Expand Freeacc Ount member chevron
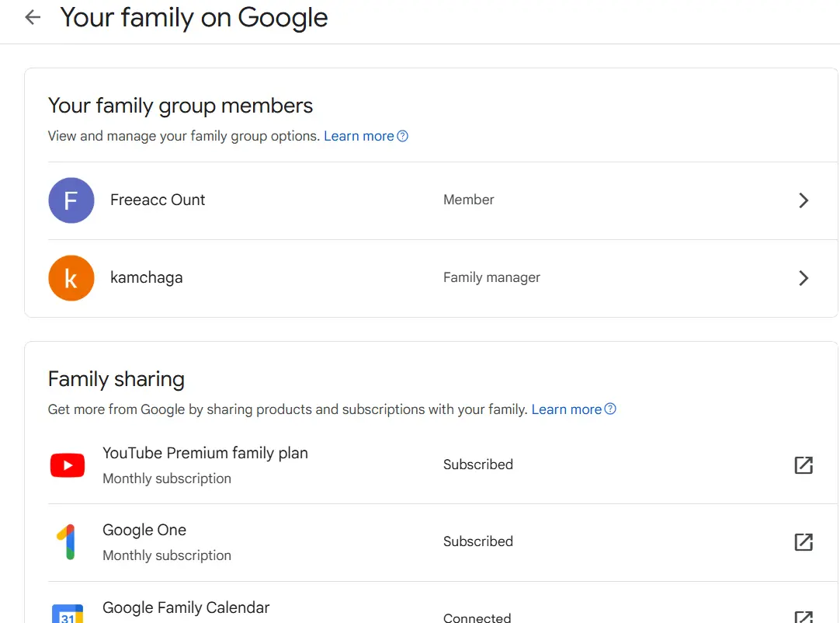The height and width of the screenshot is (623, 840). [x=804, y=200]
